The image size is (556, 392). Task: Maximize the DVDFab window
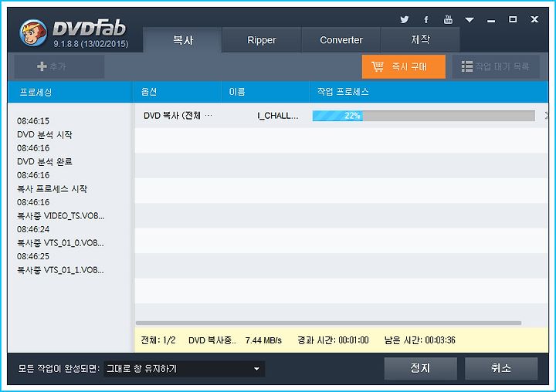(x=513, y=19)
